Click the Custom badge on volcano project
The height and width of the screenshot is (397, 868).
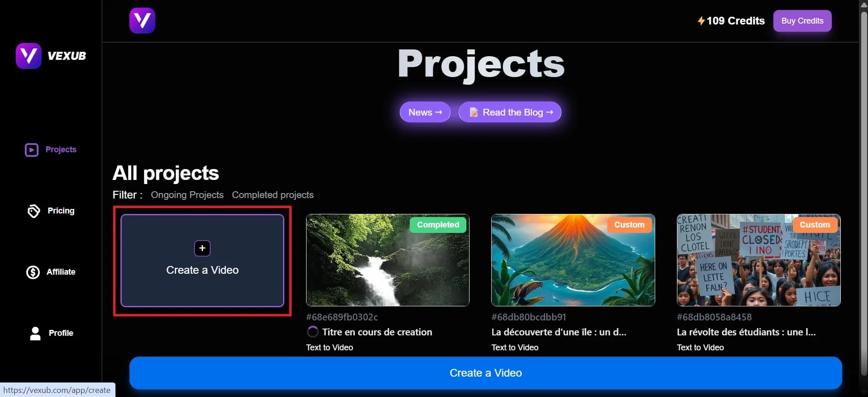click(x=629, y=225)
